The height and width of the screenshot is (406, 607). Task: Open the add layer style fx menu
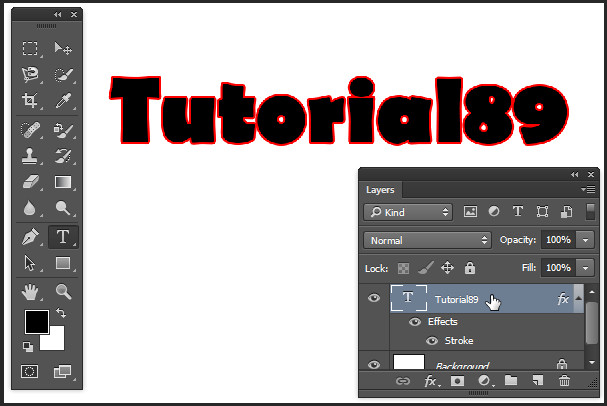pos(431,381)
